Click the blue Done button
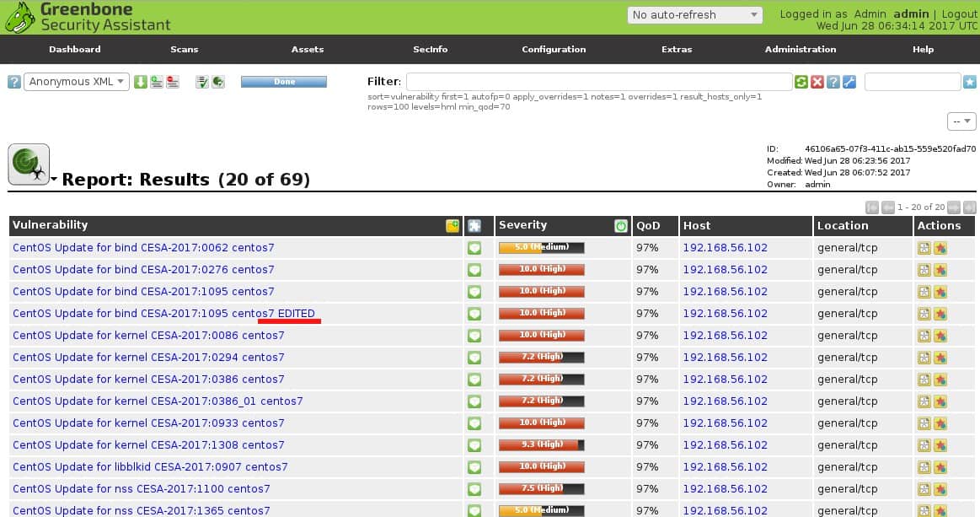Image resolution: width=980 pixels, height=517 pixels. point(284,82)
